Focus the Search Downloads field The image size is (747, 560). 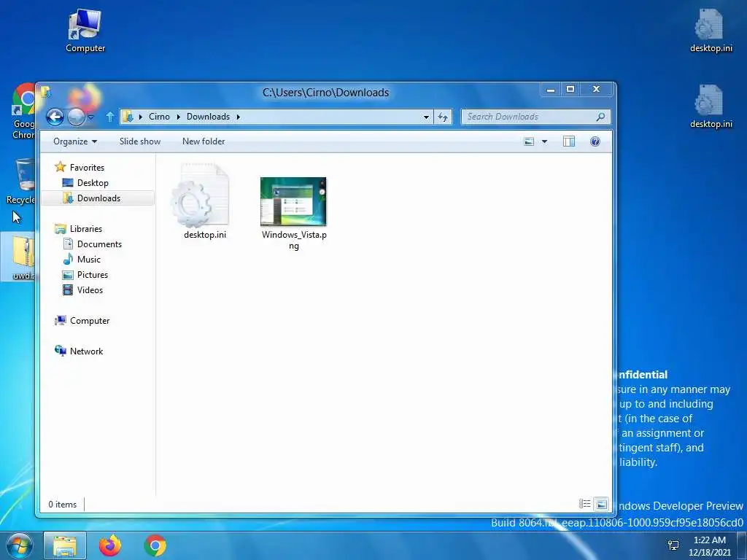point(535,117)
